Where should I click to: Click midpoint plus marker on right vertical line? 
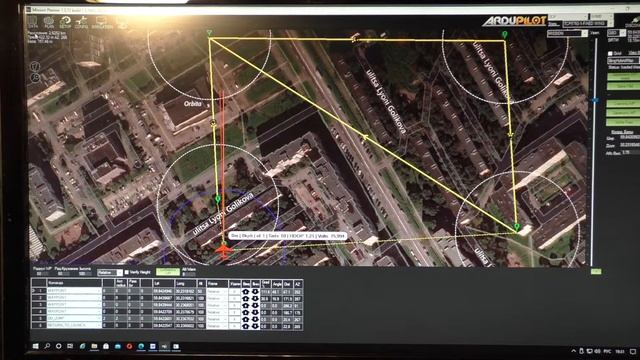pyautogui.click(x=510, y=134)
